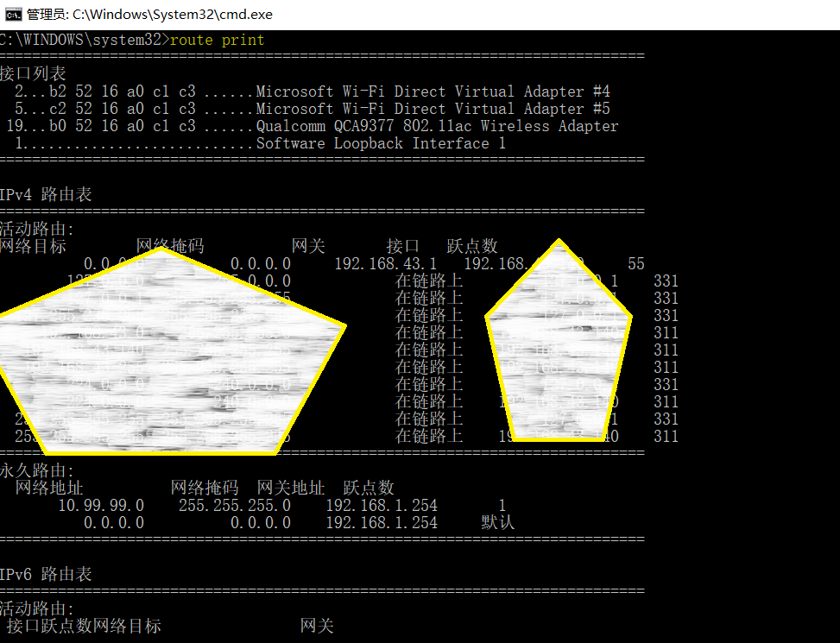Select the '接口列表' heading
This screenshot has width=840, height=643.
(33, 73)
